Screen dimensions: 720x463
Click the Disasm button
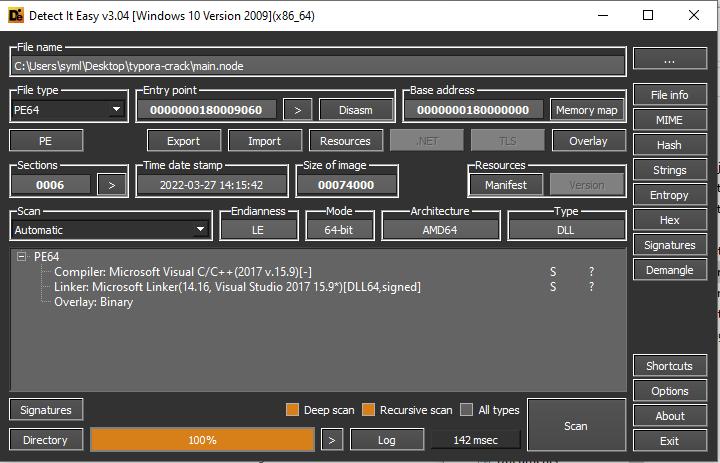pos(355,110)
